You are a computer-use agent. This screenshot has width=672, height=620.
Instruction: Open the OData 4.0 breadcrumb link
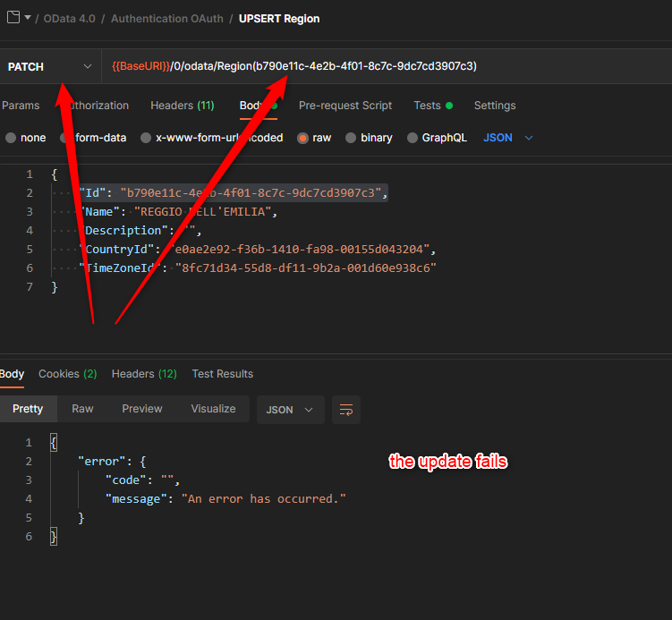[x=70, y=19]
